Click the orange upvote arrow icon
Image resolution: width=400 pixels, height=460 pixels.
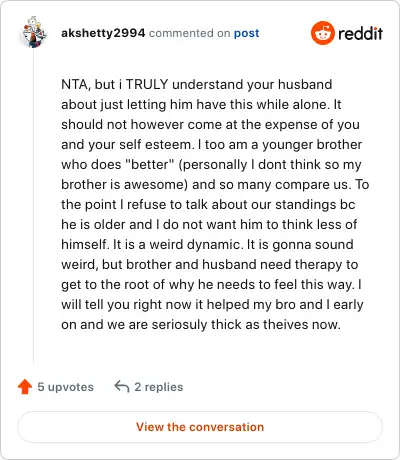[25, 387]
